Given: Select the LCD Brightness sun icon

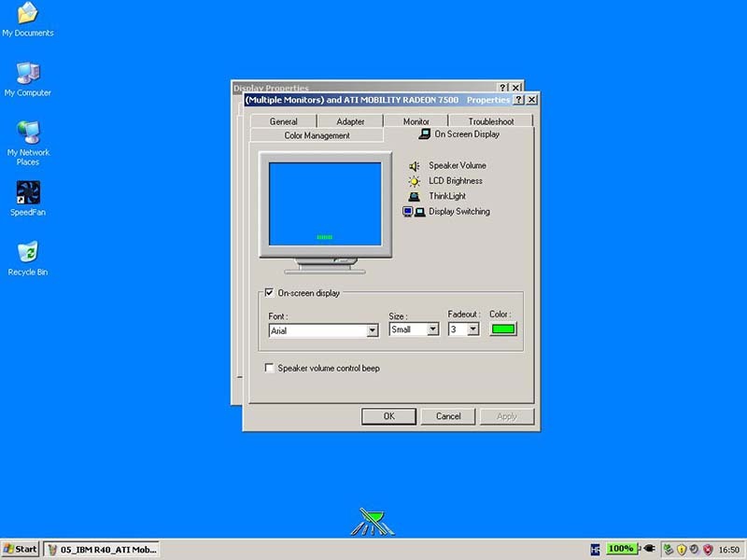Looking at the screenshot, I should click(x=412, y=181).
